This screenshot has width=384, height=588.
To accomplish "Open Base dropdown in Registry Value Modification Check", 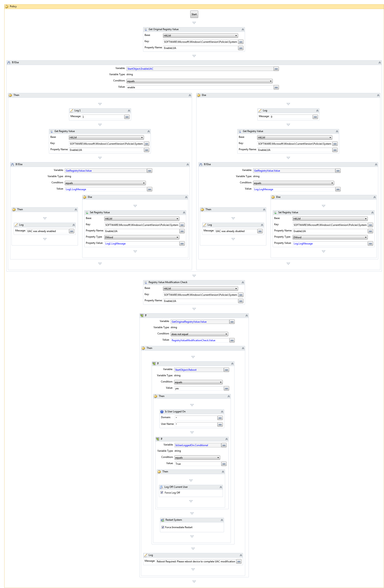I will [200, 289].
